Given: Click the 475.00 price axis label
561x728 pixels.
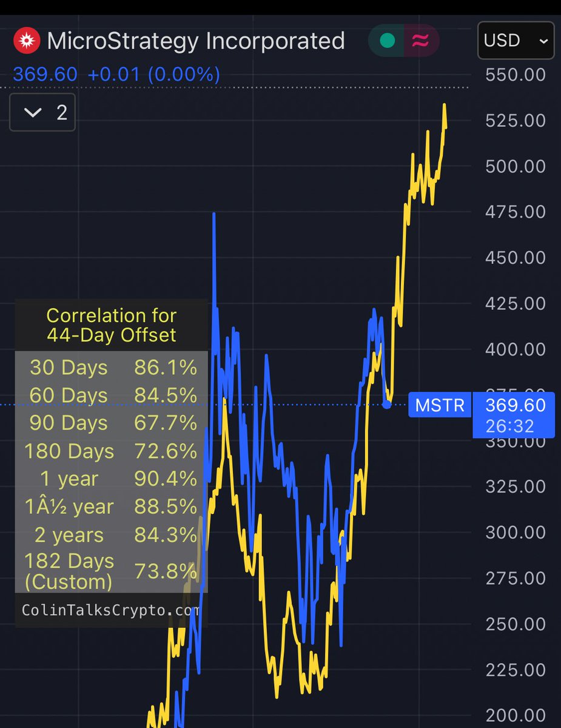Looking at the screenshot, I should [x=516, y=212].
